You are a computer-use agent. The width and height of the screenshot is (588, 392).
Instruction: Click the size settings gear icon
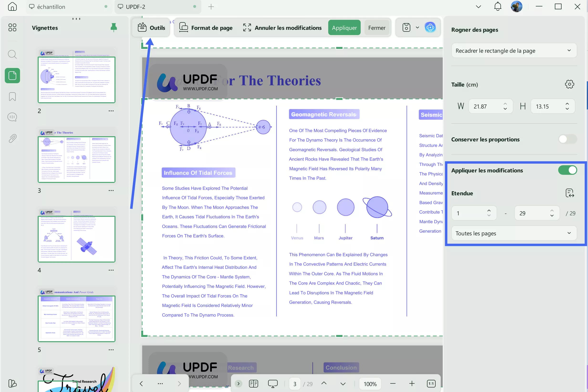point(569,84)
